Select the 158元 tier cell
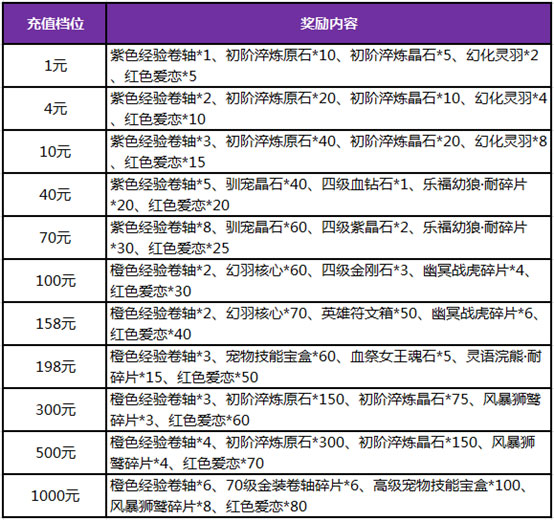 pos(55,324)
